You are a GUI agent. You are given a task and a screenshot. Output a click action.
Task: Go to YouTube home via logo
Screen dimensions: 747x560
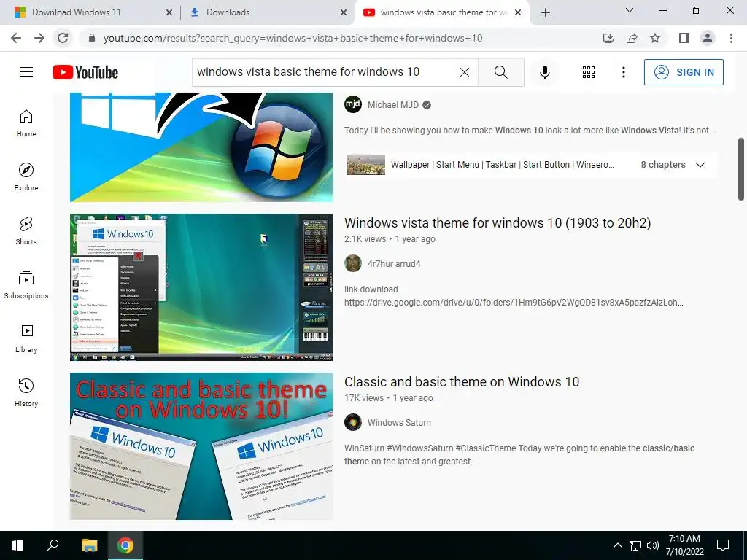click(85, 72)
